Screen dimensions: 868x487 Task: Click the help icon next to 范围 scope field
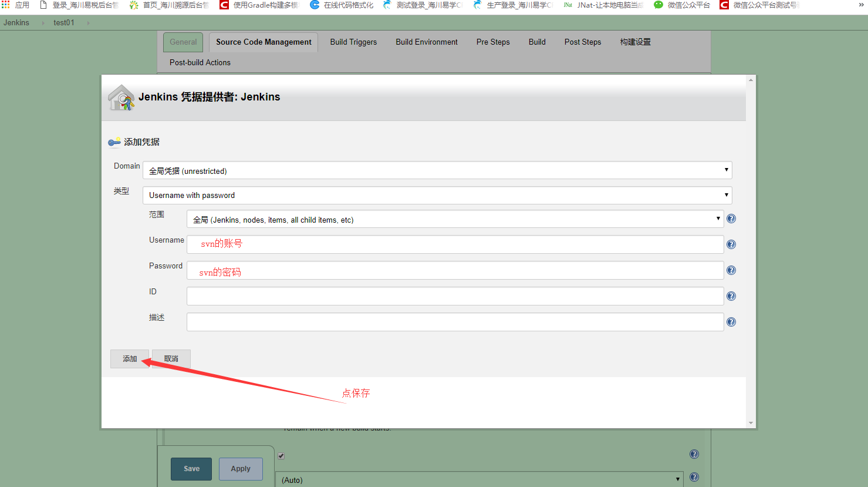click(x=731, y=219)
